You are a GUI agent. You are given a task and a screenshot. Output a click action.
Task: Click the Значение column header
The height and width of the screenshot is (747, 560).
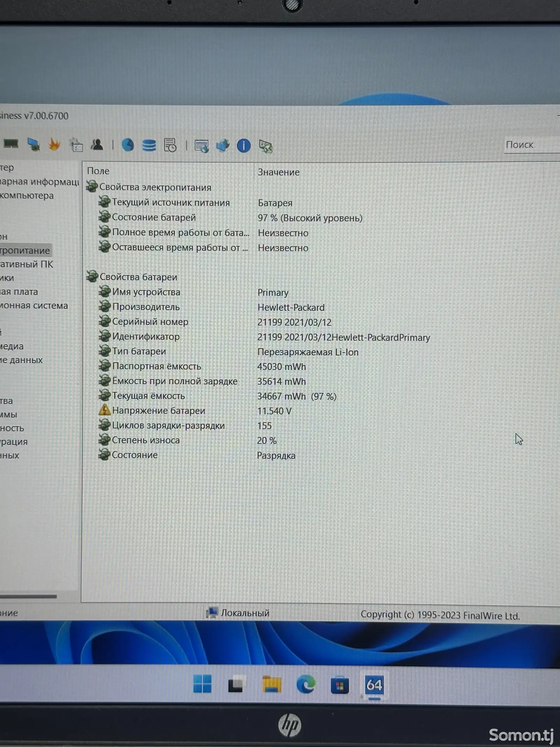(279, 172)
